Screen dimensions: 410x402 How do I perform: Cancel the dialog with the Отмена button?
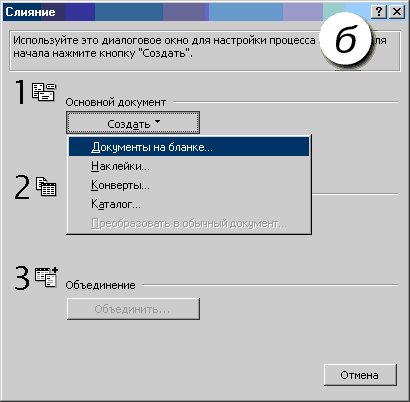click(360, 375)
